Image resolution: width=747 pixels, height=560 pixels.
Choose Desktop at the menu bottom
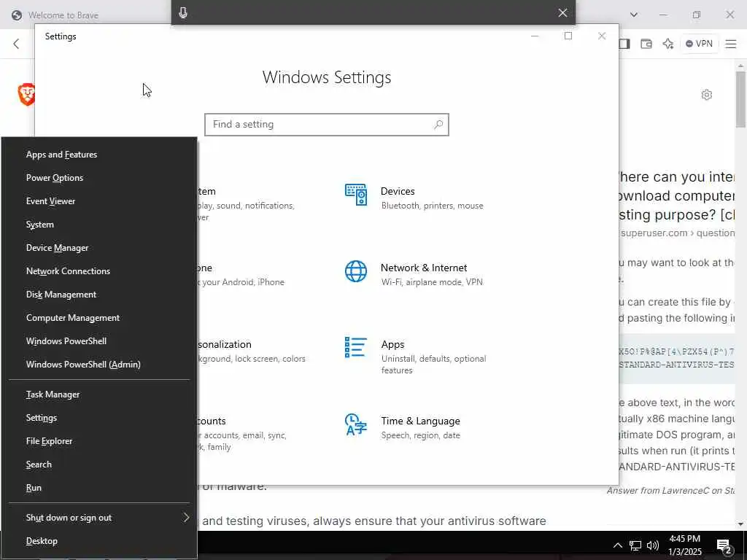99,541
